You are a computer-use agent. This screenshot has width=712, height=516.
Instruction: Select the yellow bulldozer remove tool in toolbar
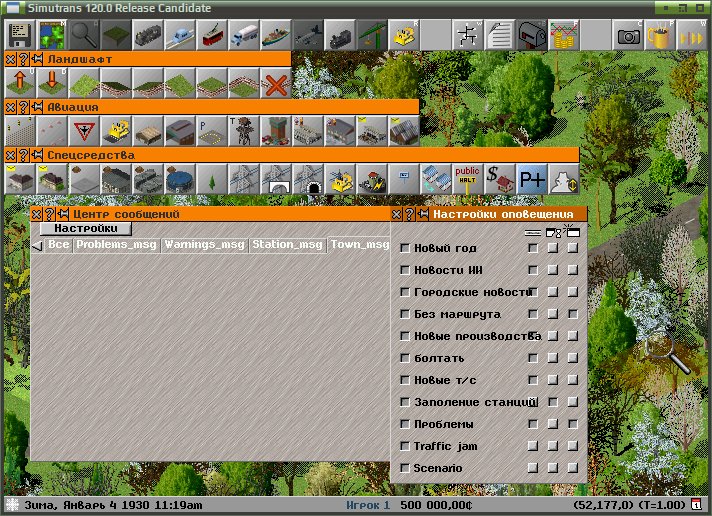pos(403,35)
